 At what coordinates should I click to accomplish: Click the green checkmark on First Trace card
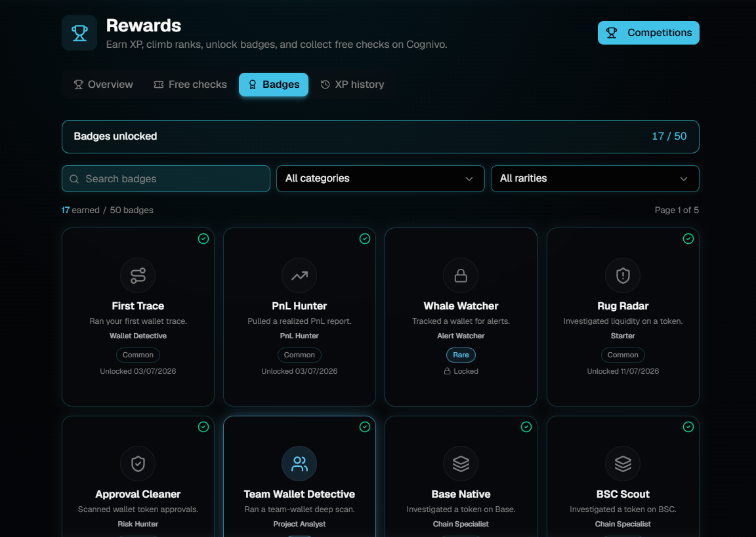203,239
